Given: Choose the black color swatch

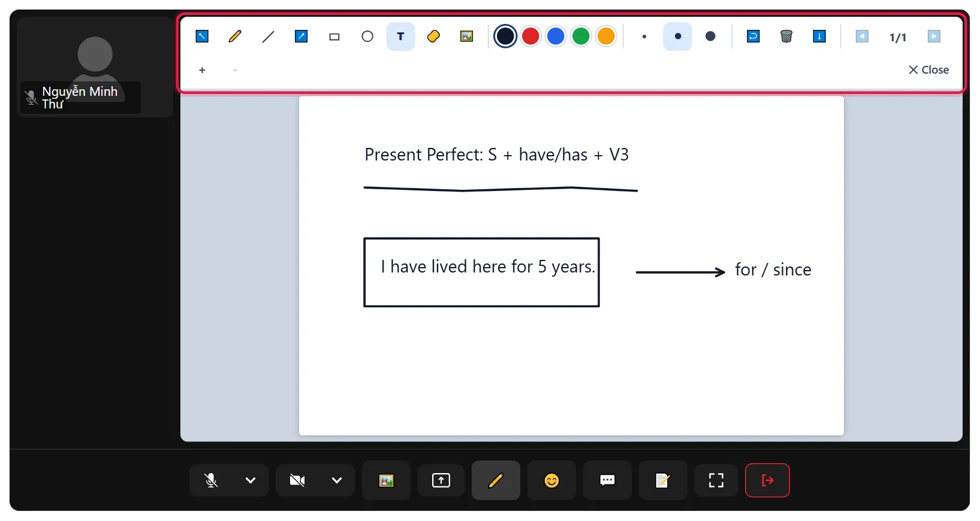Looking at the screenshot, I should (x=505, y=37).
